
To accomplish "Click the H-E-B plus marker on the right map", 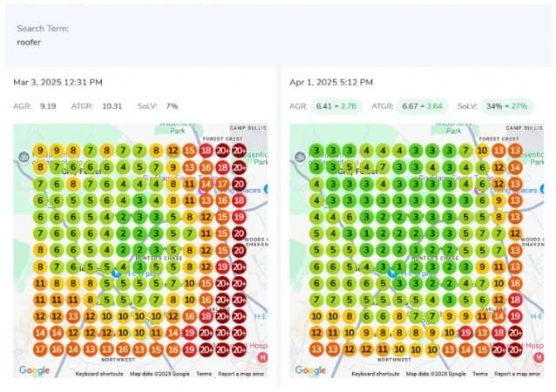I will coord(392,273).
